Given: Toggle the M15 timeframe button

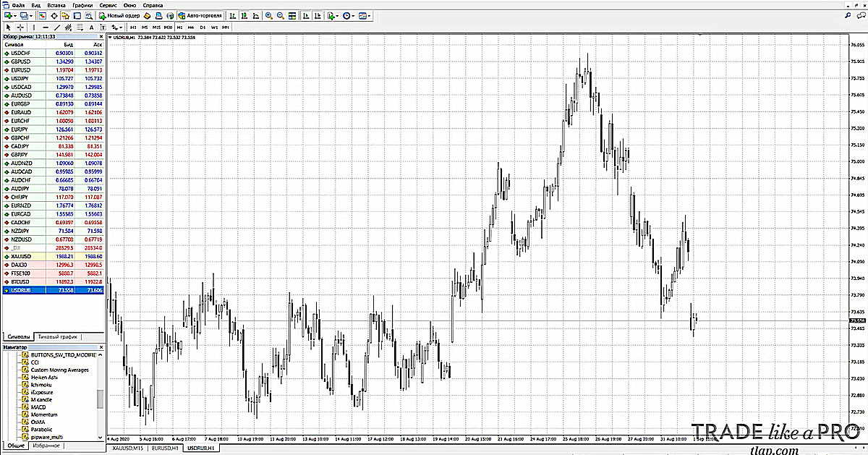Looking at the screenshot, I should (x=156, y=27).
